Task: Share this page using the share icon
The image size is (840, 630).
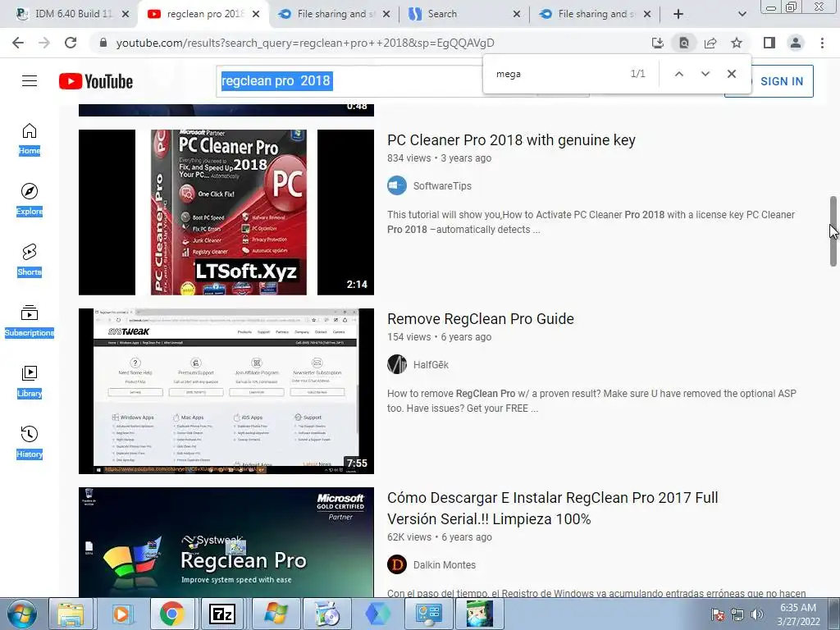Action: [x=710, y=43]
